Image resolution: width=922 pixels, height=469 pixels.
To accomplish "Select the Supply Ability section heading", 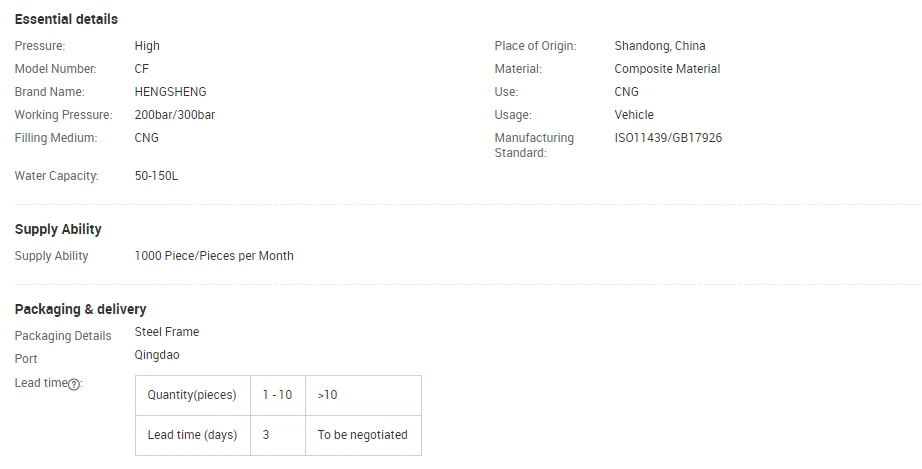I will (58, 229).
